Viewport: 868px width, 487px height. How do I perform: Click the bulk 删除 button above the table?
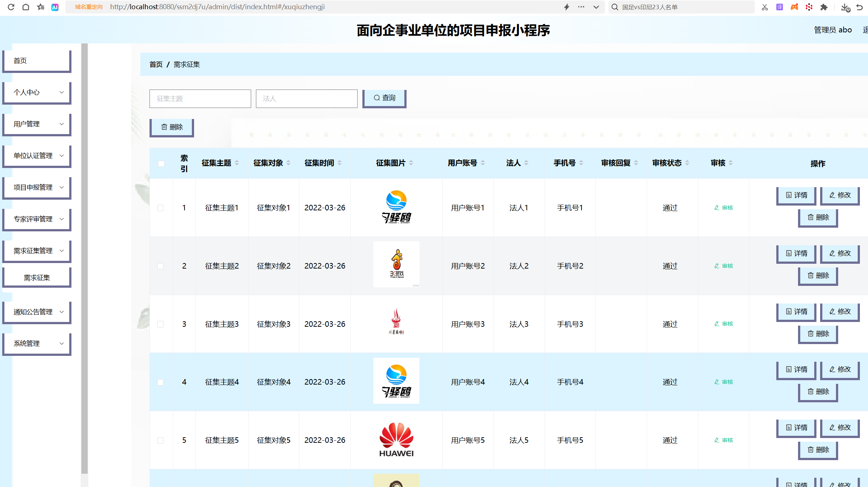172,127
